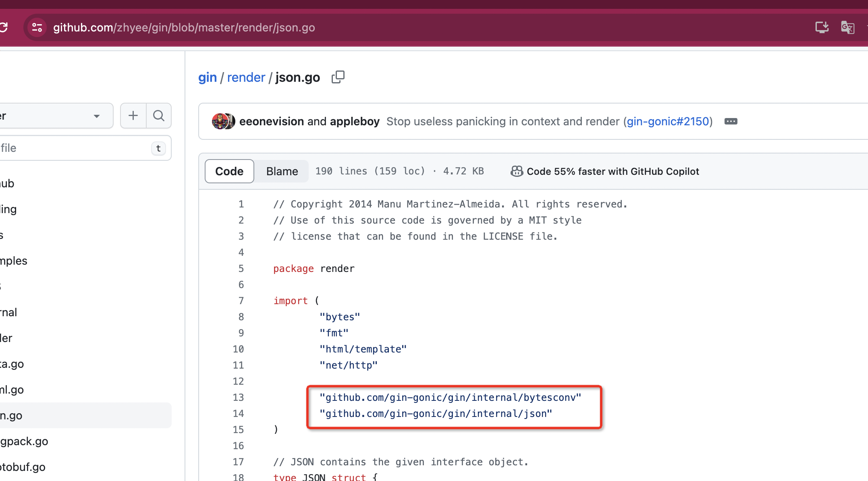Click line number 7
868x481 pixels.
241,301
